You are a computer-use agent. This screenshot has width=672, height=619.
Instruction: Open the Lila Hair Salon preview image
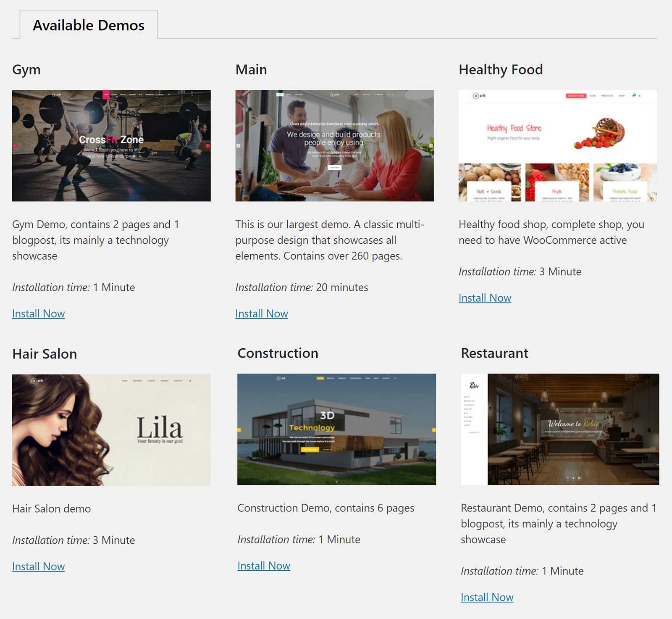point(111,430)
